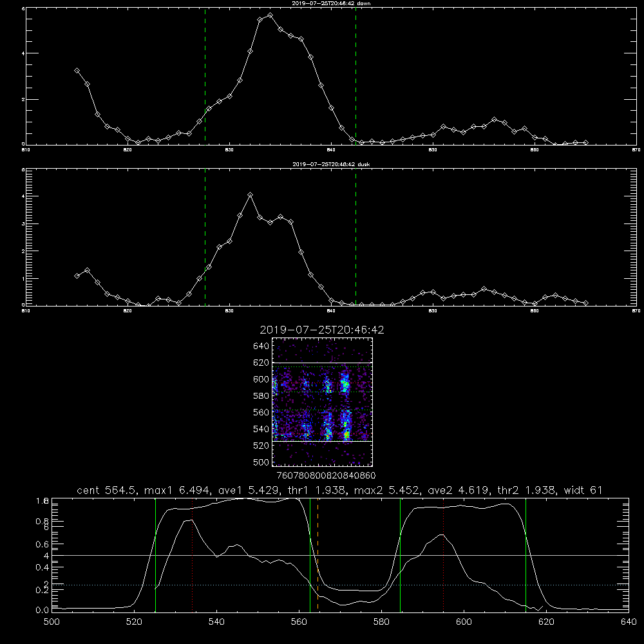Click the horizontal white threshold line at 4
Image resolution: width=644 pixels, height=644 pixels.
340,555
